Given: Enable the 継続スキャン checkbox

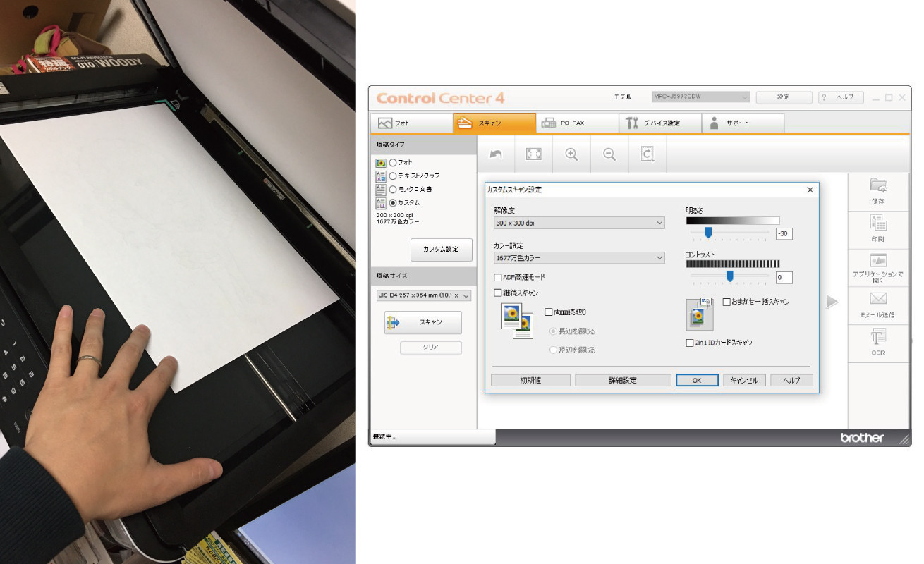Looking at the screenshot, I should (498, 293).
